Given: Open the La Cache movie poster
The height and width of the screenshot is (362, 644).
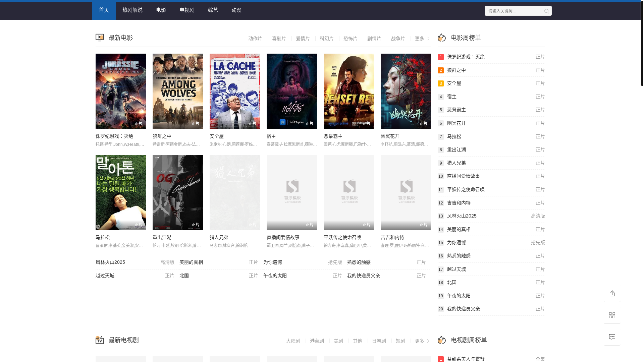Looking at the screenshot, I should pos(235,91).
